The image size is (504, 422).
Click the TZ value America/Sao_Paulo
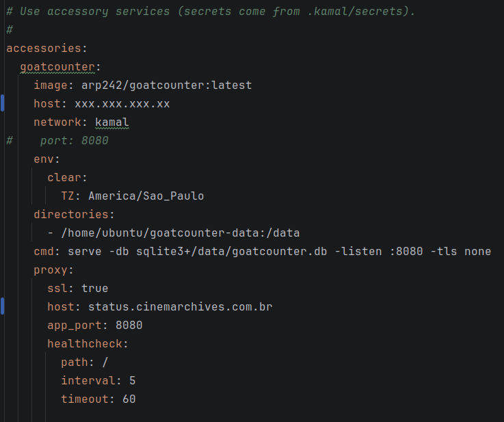[146, 196]
